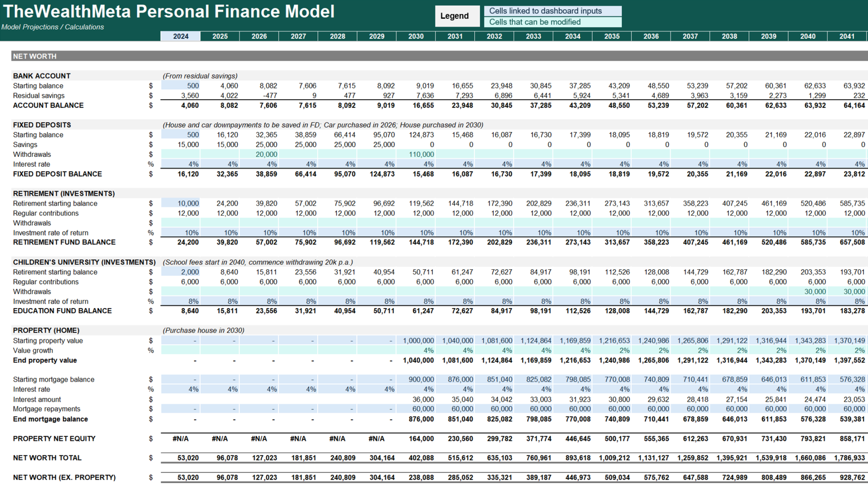The height and width of the screenshot is (488, 868).
Task: Select the 1,000,000 Starting property value cell in 2030
Action: (x=420, y=340)
